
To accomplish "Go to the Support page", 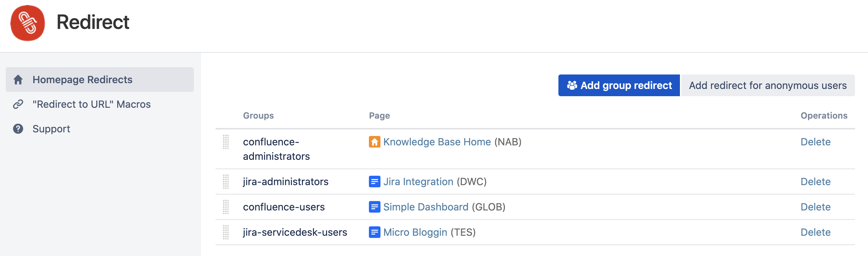I will 51,129.
